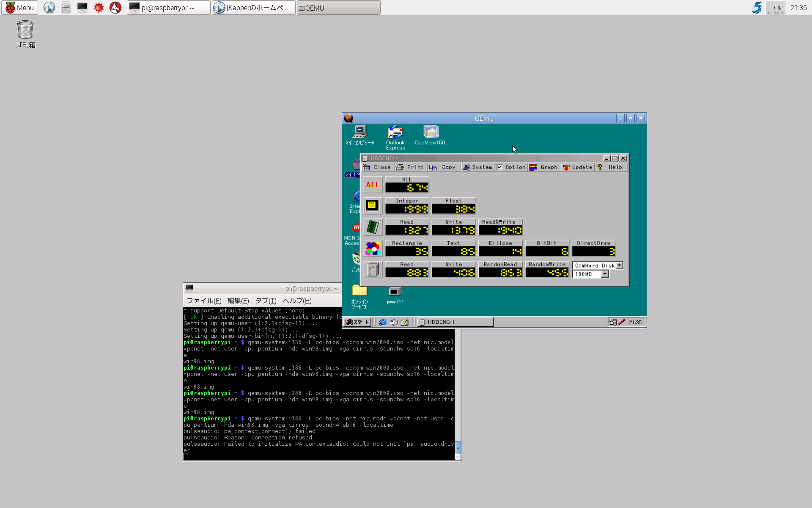Select the jww711 desktop icon
The height and width of the screenshot is (508, 812).
395,295
